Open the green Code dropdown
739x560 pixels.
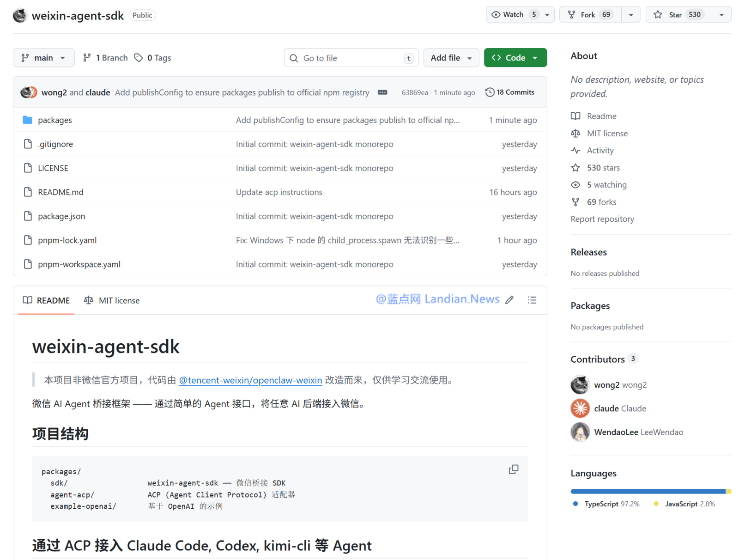coord(515,58)
